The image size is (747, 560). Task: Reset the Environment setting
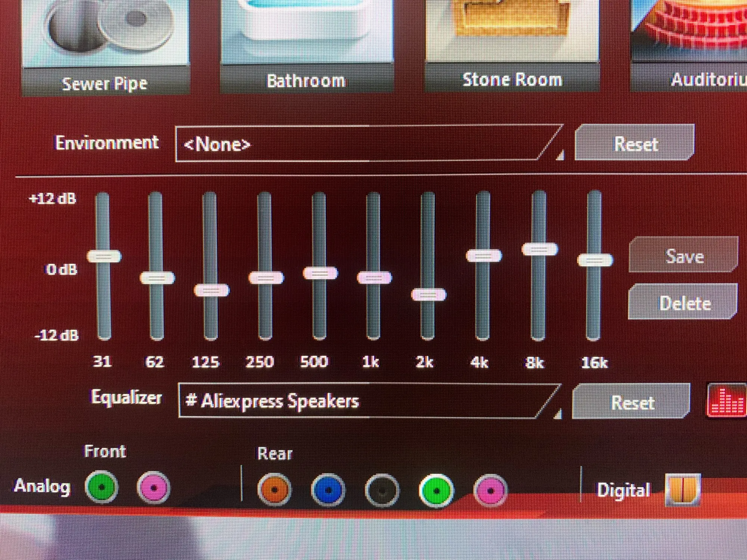[635, 143]
